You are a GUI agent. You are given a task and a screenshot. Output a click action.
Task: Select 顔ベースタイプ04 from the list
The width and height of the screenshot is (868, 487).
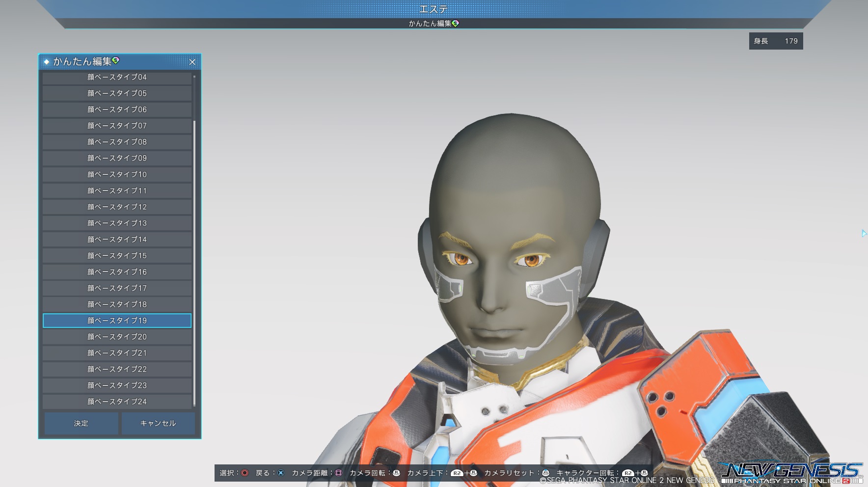pyautogui.click(x=117, y=77)
